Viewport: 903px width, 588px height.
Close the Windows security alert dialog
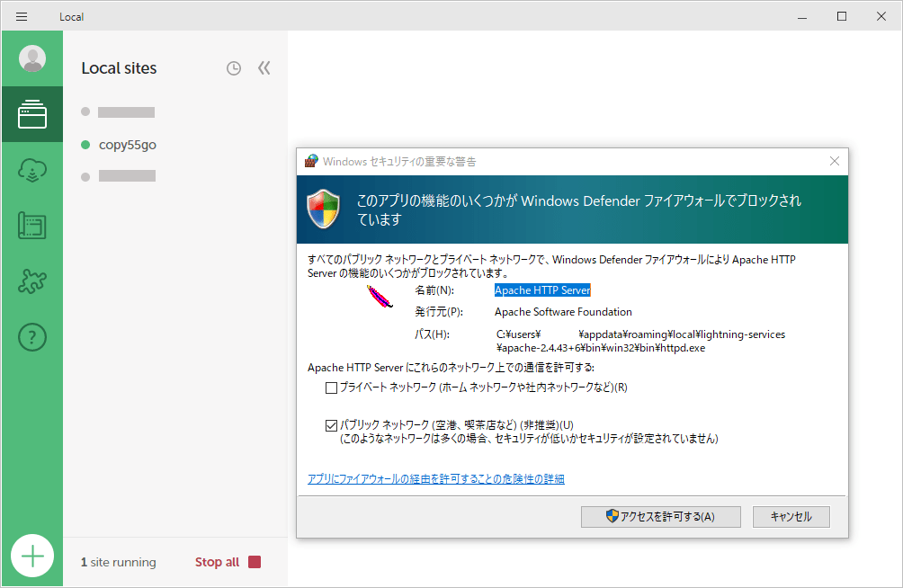[834, 161]
